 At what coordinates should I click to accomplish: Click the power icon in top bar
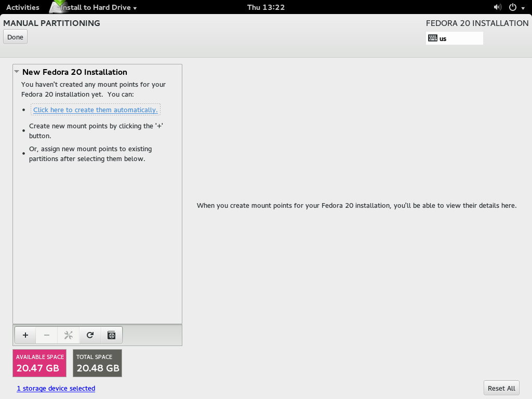[512, 7]
